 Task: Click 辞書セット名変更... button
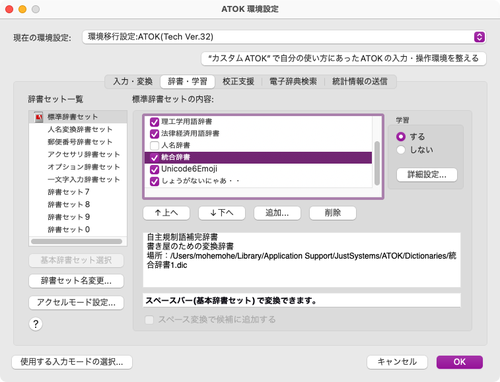click(76, 281)
